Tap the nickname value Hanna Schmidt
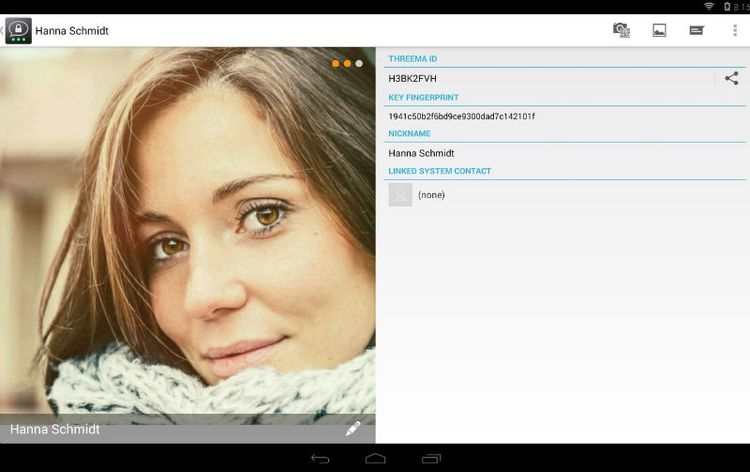750x472 pixels. point(421,154)
